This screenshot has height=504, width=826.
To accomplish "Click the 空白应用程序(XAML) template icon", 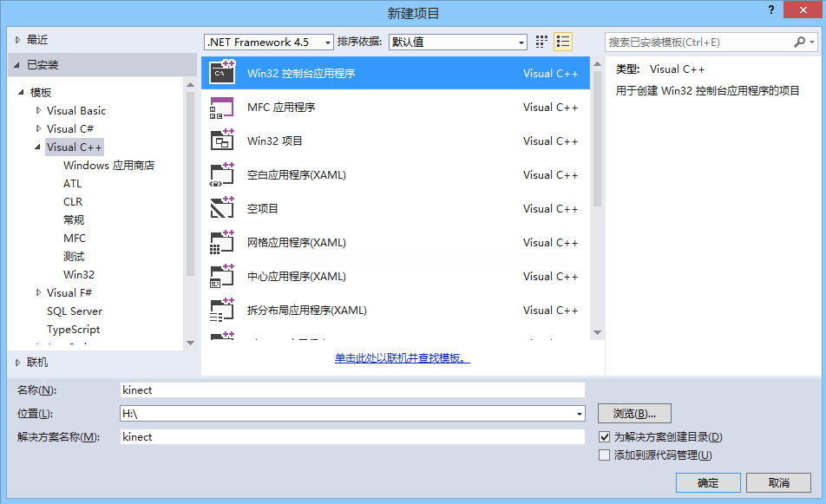I will (222, 175).
